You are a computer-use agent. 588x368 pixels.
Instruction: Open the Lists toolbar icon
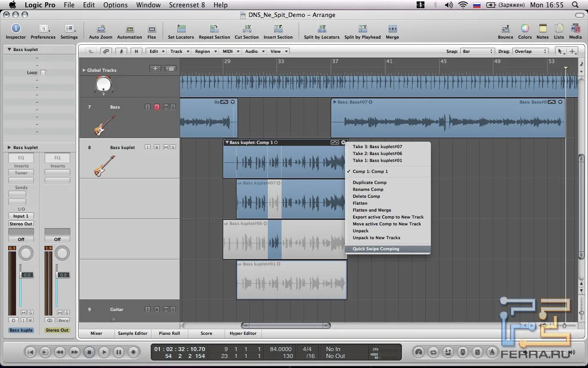click(559, 29)
